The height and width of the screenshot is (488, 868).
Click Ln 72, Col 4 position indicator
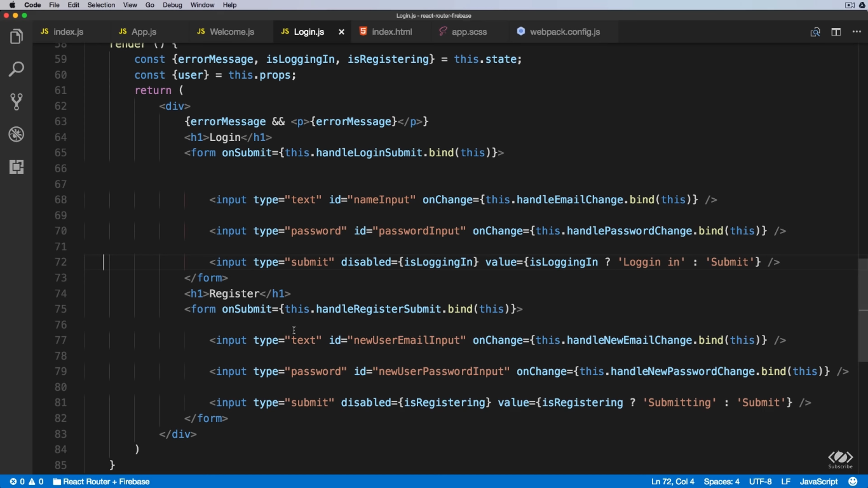tap(672, 482)
